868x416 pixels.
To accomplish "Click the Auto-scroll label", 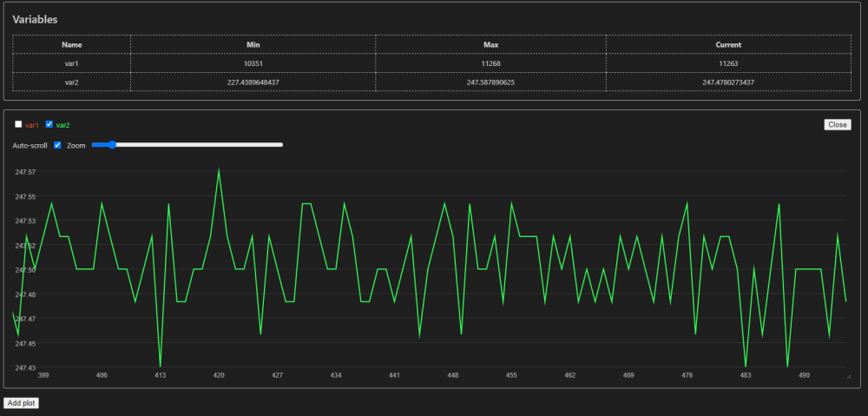I will (x=30, y=145).
